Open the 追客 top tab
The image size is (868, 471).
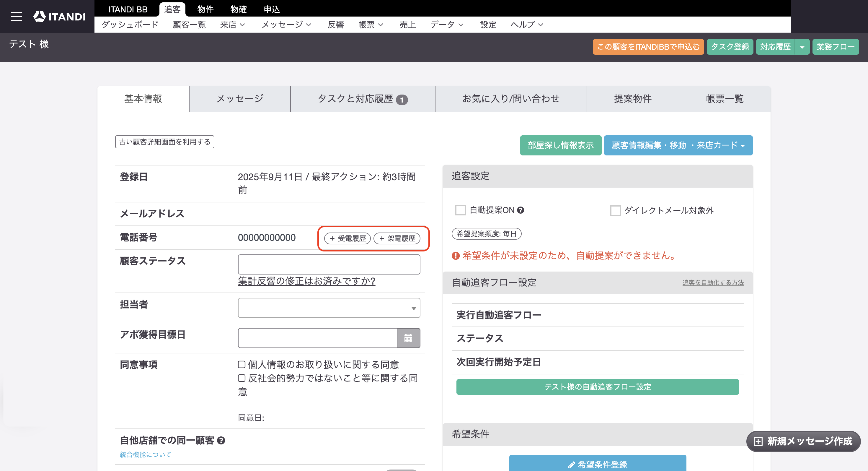click(x=172, y=9)
